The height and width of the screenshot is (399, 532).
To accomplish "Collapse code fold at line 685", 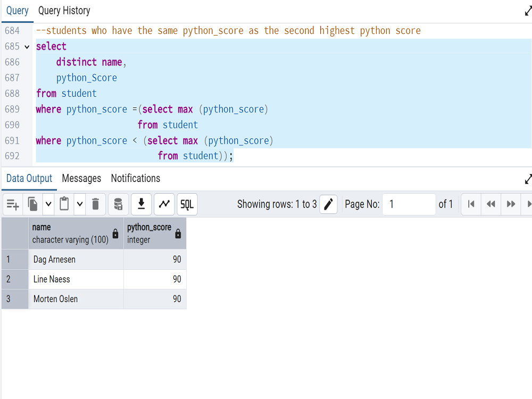I will [x=27, y=47].
